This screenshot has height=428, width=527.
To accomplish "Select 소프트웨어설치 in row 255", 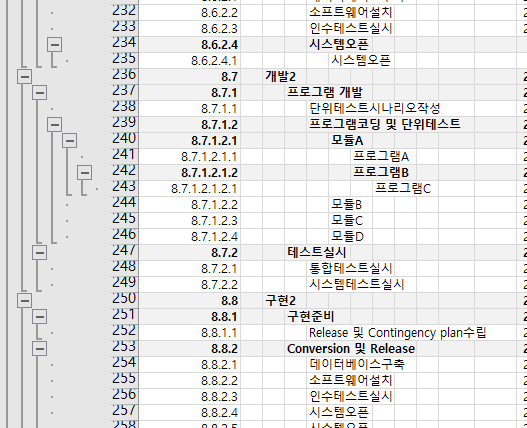I will (x=351, y=381).
